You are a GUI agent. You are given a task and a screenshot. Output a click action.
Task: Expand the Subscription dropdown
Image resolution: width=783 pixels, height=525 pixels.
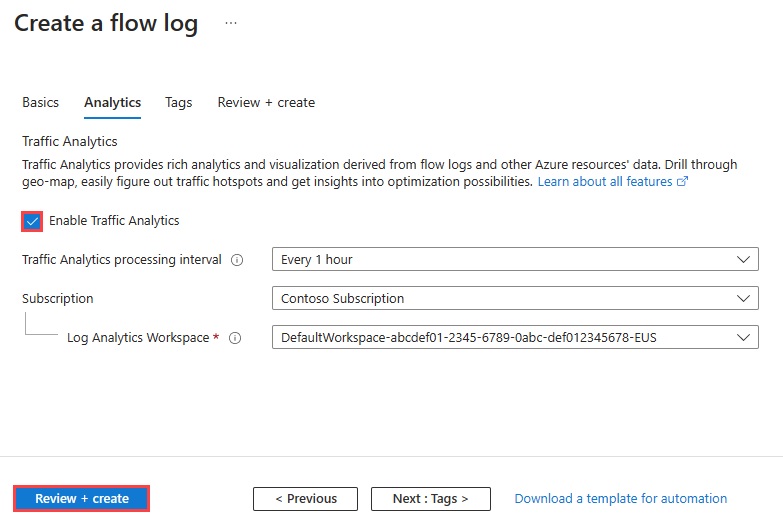click(515, 298)
